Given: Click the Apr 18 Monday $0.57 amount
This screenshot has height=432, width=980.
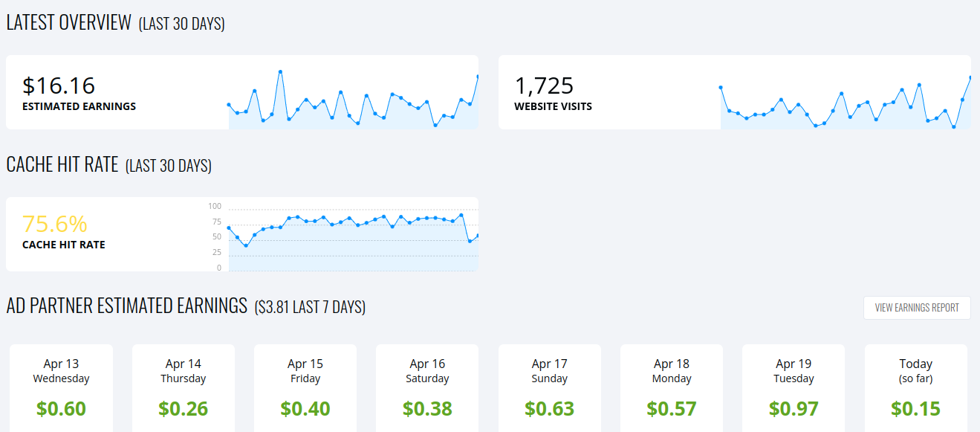Looking at the screenshot, I should click(x=672, y=409).
